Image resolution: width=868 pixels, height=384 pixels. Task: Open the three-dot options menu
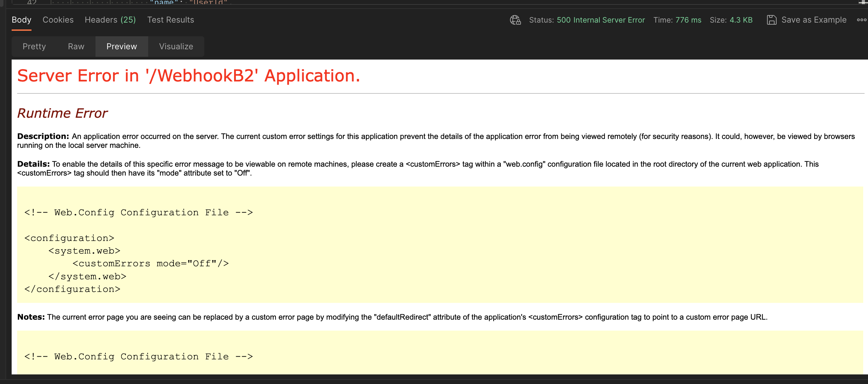tap(862, 20)
